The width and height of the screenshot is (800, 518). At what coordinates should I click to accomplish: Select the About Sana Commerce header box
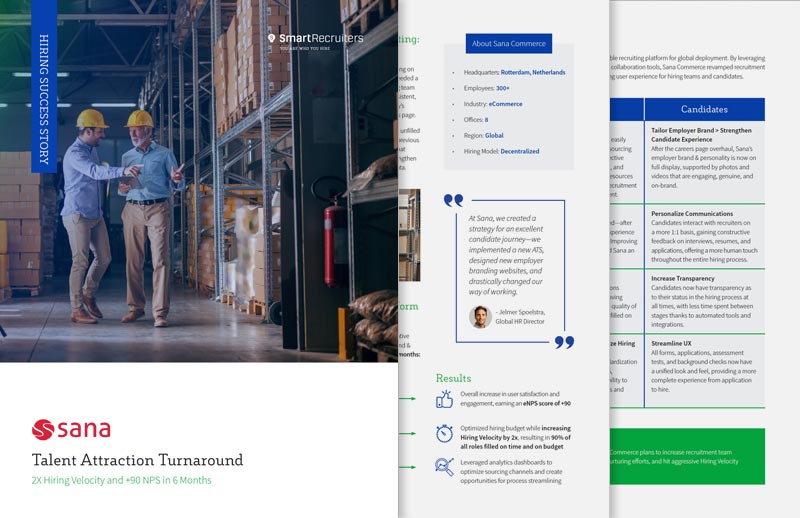click(508, 44)
